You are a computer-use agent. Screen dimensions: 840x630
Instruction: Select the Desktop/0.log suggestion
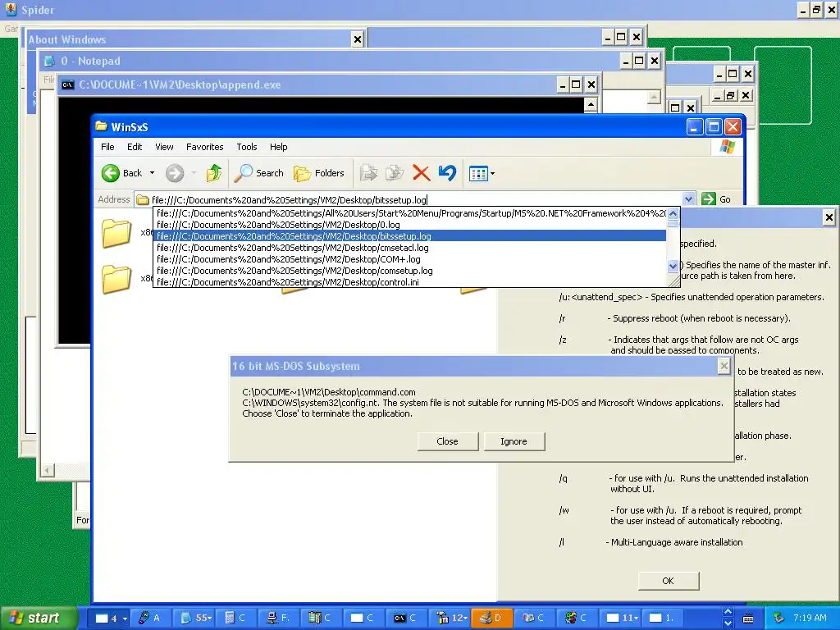tap(410, 225)
